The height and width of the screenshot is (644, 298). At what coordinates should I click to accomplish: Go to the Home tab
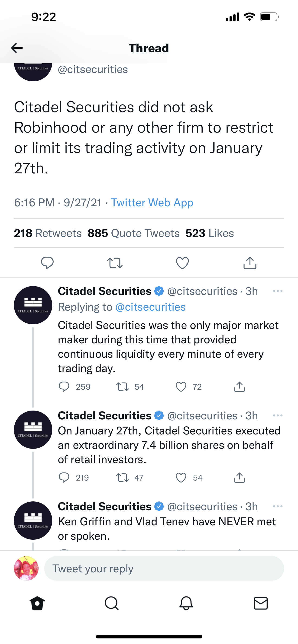[37, 603]
